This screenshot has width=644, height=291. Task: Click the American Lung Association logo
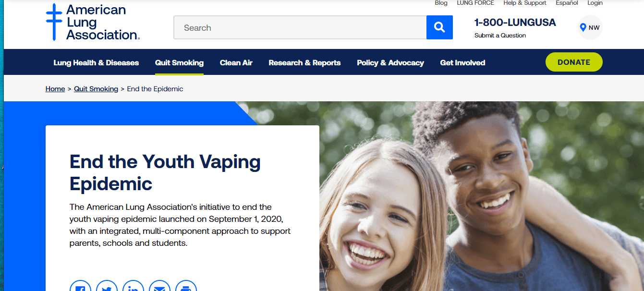pyautogui.click(x=93, y=22)
